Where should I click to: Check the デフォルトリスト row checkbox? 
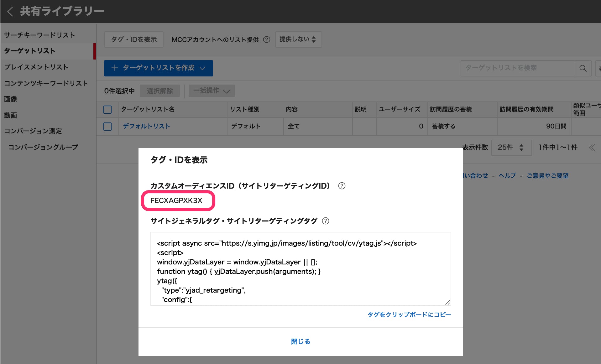point(107,127)
